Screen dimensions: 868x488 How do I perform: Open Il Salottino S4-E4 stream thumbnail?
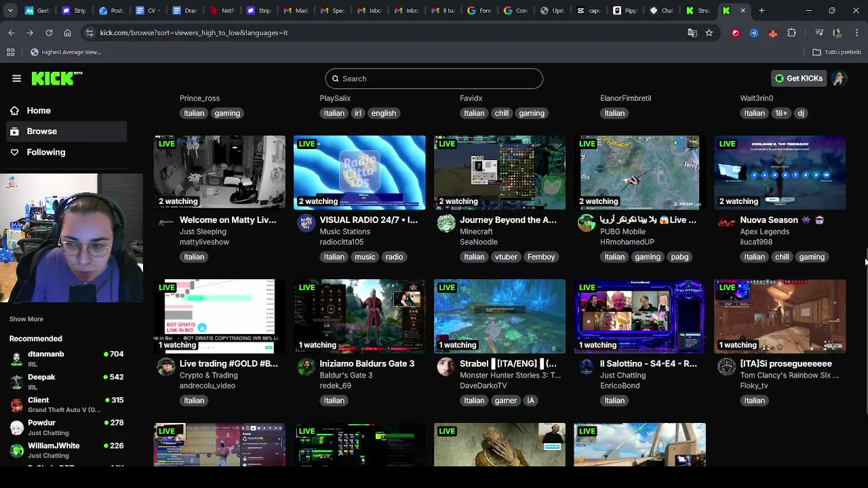[x=640, y=317]
